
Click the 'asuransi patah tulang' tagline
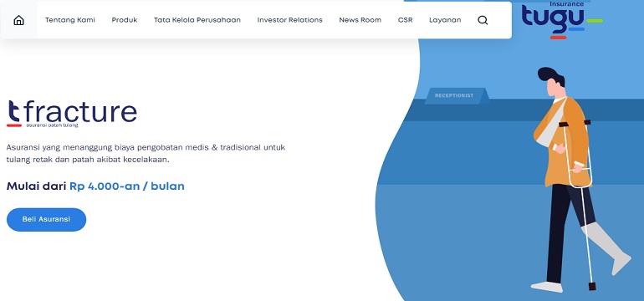click(x=52, y=125)
